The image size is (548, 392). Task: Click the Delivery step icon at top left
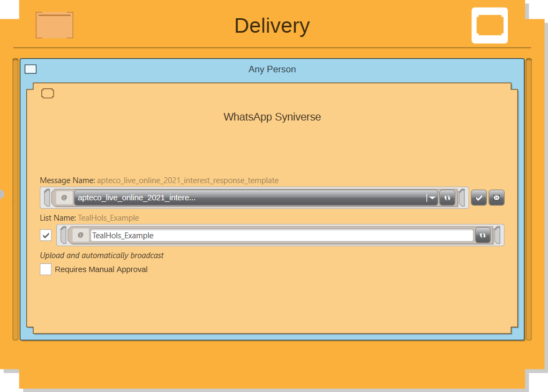tap(55, 25)
